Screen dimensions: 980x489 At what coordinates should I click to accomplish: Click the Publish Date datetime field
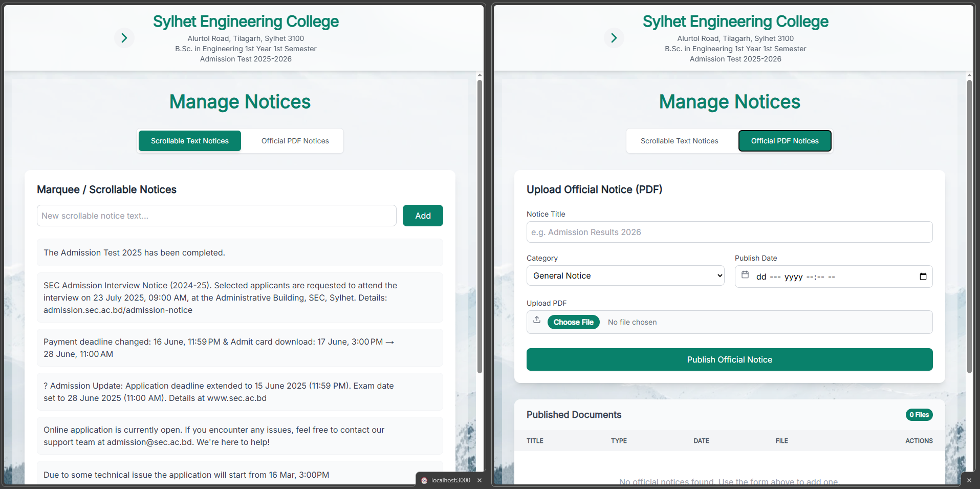[834, 277]
